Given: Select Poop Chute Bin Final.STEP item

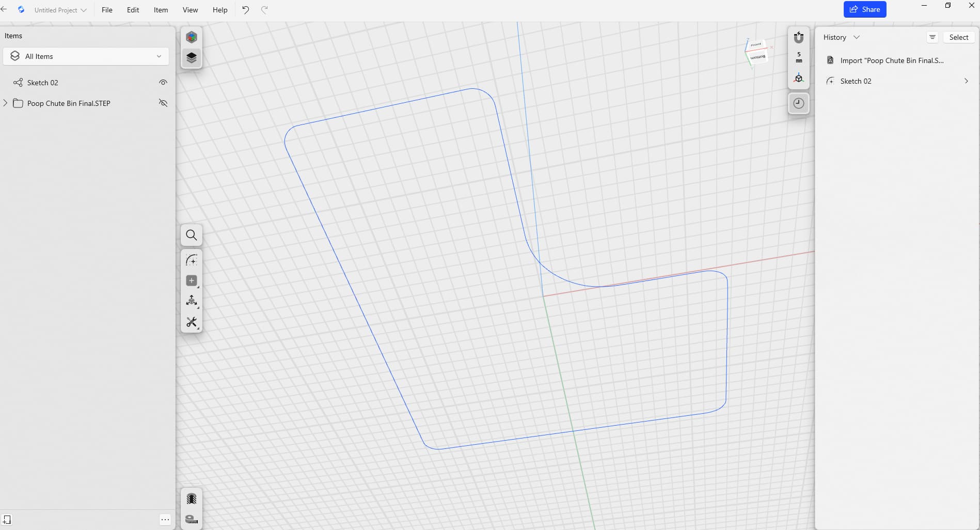Looking at the screenshot, I should (69, 103).
